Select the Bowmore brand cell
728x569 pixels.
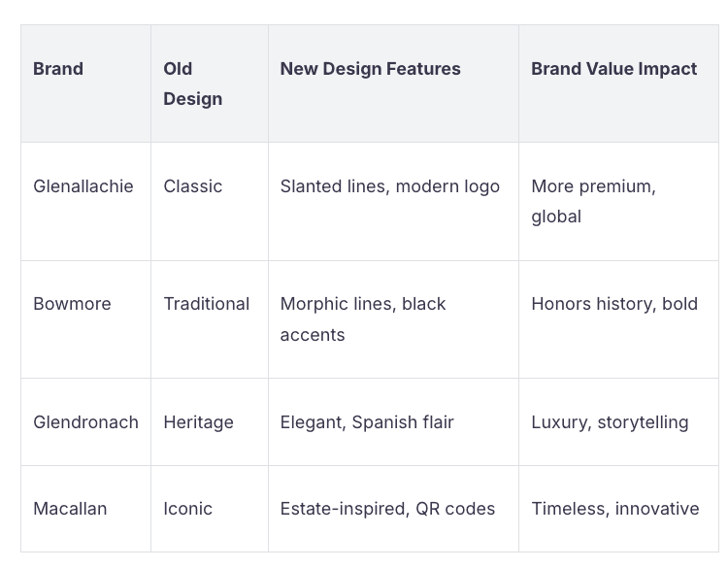(x=72, y=304)
